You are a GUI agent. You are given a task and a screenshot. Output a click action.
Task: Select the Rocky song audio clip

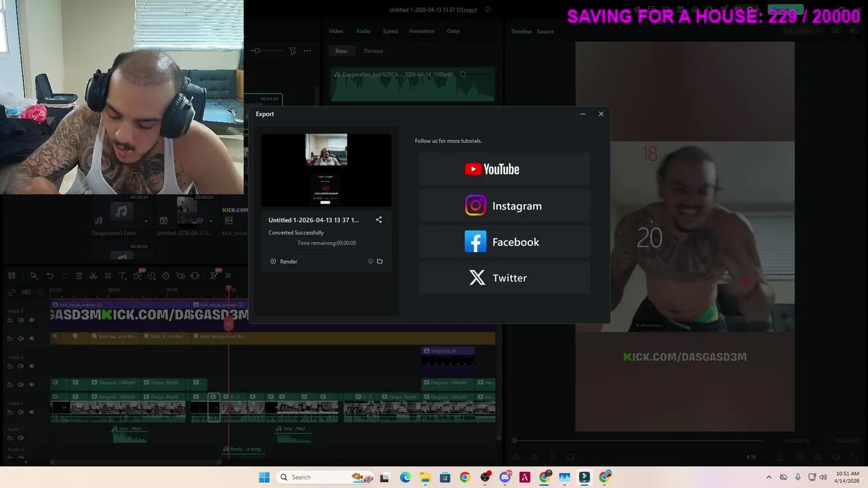[243, 449]
